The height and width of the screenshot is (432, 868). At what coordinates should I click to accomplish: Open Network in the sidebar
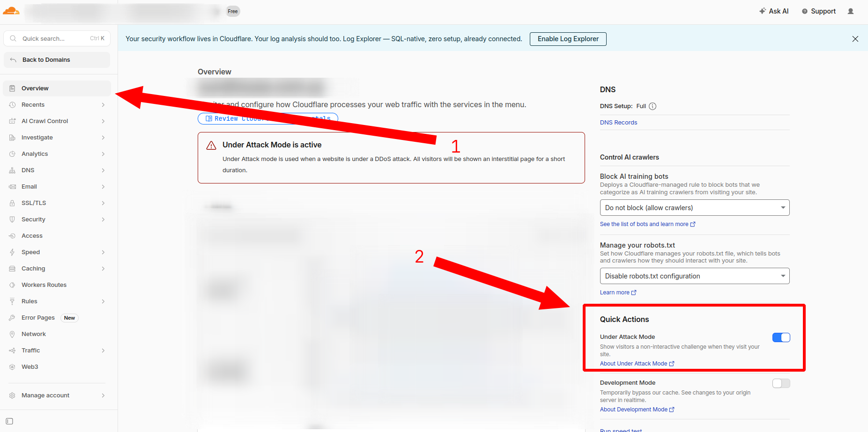(x=57, y=334)
